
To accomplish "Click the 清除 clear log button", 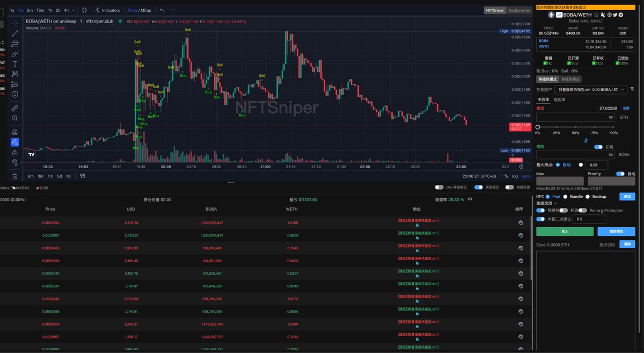I will coord(627,244).
